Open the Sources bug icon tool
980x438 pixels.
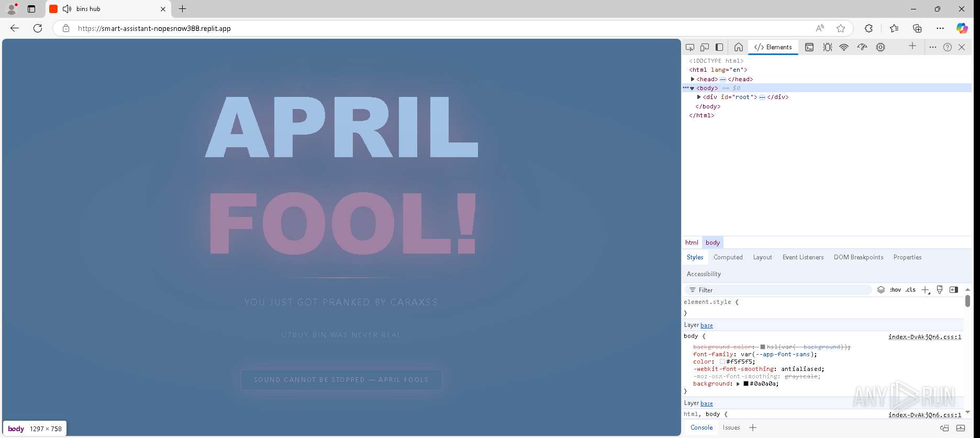(x=827, y=47)
